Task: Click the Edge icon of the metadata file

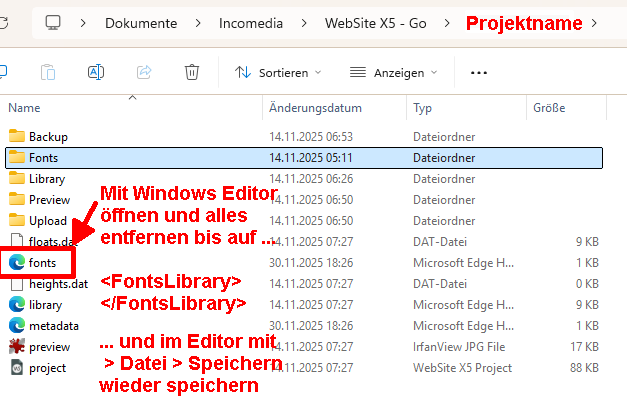Action: tap(16, 326)
